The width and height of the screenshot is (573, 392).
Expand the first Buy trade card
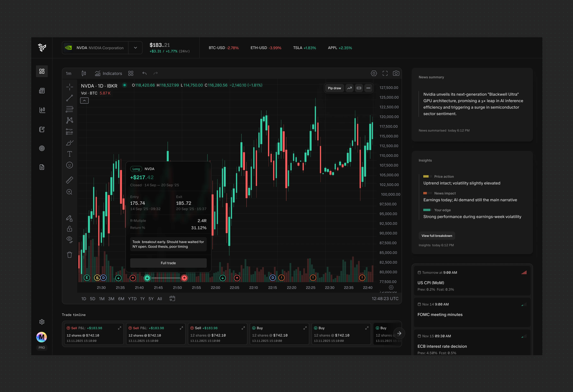click(305, 328)
